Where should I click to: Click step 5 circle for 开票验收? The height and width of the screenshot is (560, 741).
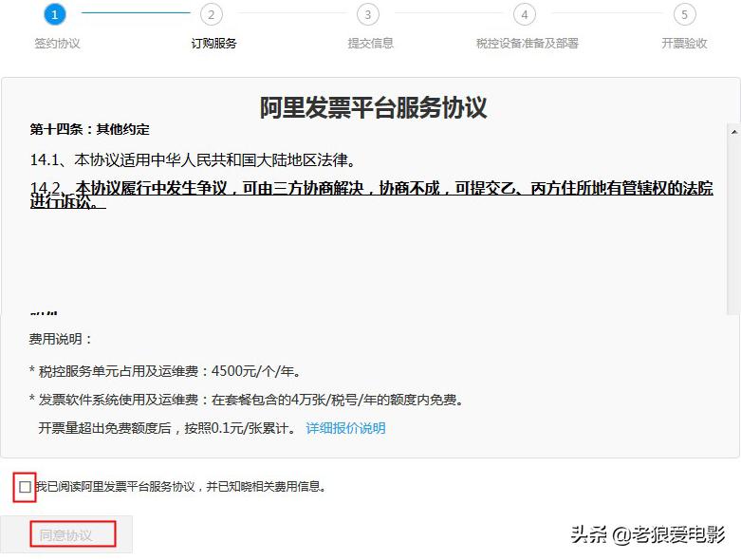(684, 14)
